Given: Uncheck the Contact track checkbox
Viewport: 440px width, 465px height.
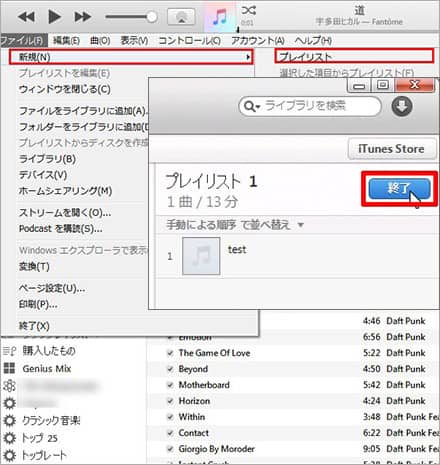Looking at the screenshot, I should 170,433.
